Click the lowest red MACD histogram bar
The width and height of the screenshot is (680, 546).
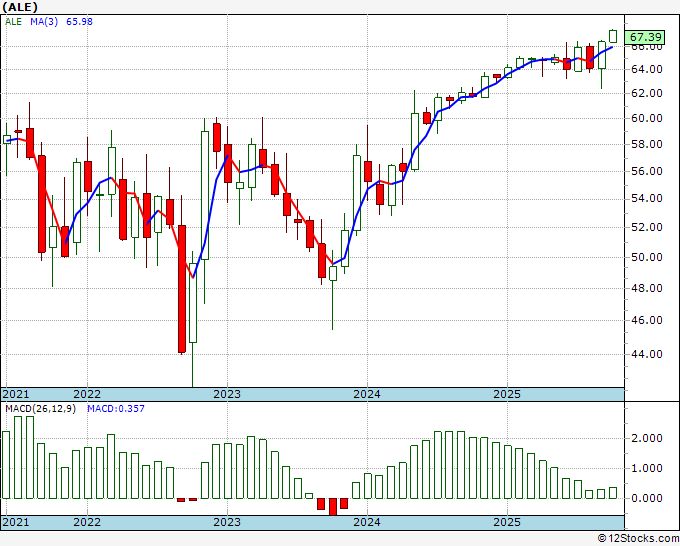(x=333, y=507)
